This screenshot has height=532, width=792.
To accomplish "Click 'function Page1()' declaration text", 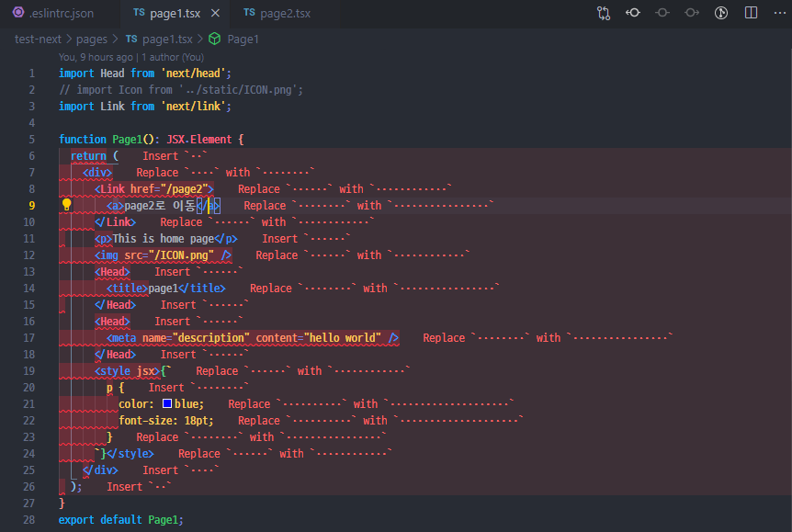I will tap(106, 140).
